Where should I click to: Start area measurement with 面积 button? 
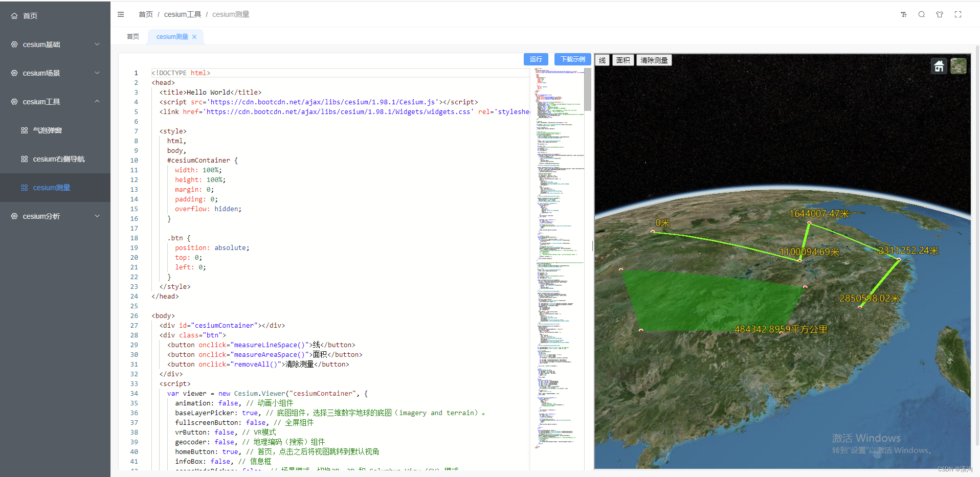click(623, 60)
